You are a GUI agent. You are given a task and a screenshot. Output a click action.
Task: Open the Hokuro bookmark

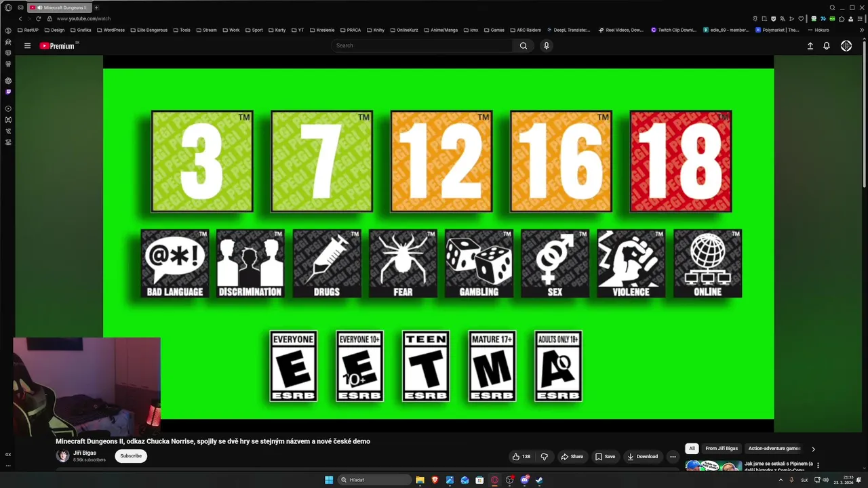818,30
